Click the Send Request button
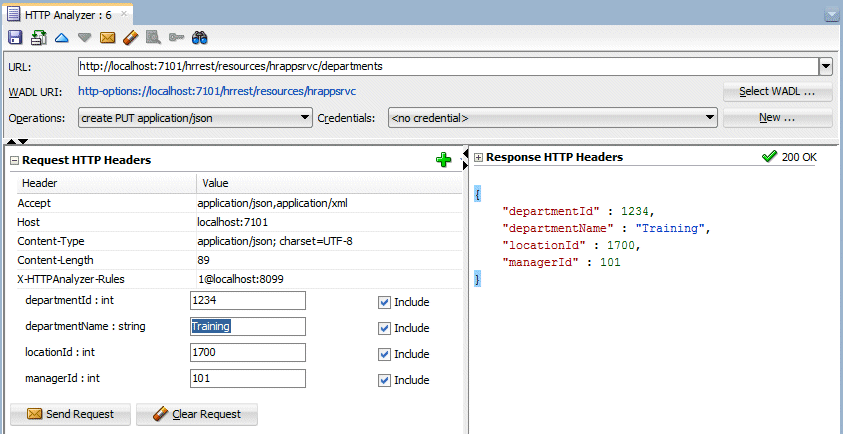The width and height of the screenshot is (843, 434). [x=70, y=414]
